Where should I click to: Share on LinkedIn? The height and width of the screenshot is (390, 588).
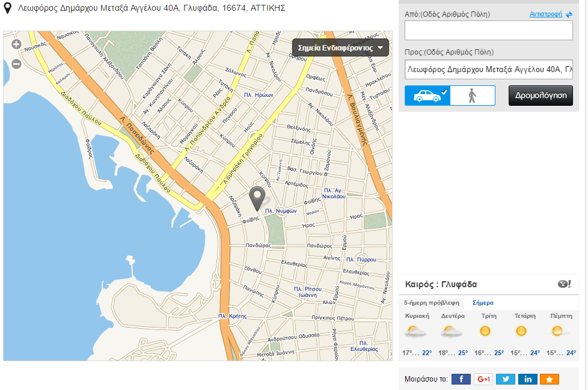coord(528,379)
